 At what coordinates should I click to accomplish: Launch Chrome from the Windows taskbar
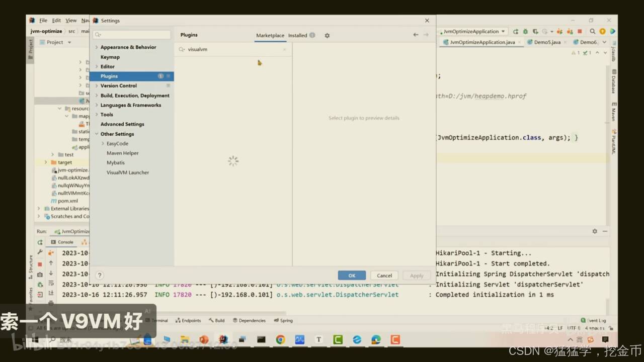pos(280,339)
